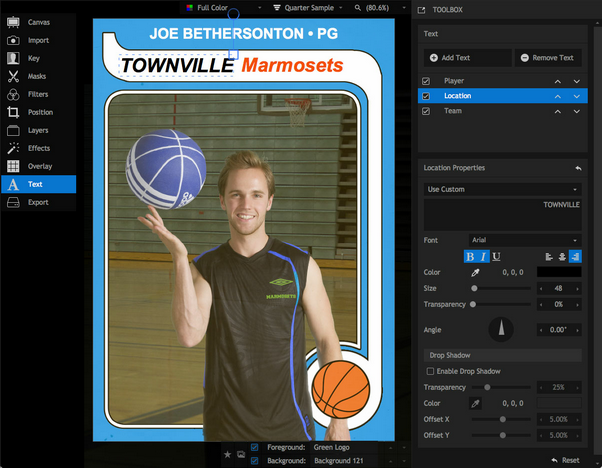Click the Text letter A icon
Screen dimensions: 602x468
tap(13, 184)
